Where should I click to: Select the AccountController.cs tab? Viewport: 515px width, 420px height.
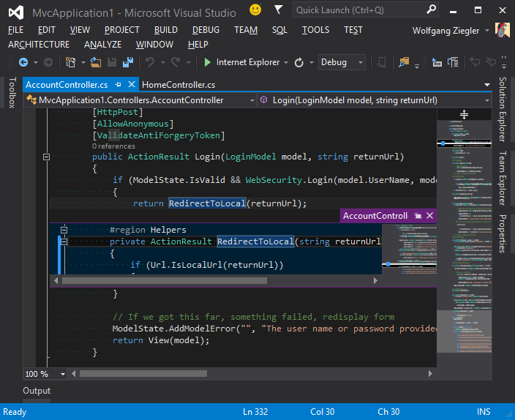pyautogui.click(x=67, y=85)
